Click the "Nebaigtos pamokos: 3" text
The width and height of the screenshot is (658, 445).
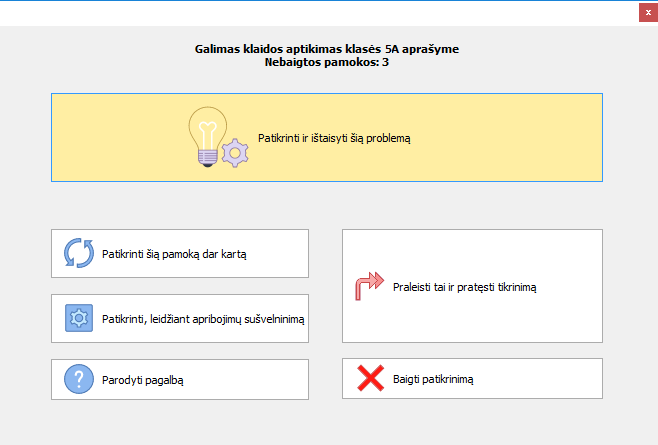[328, 62]
